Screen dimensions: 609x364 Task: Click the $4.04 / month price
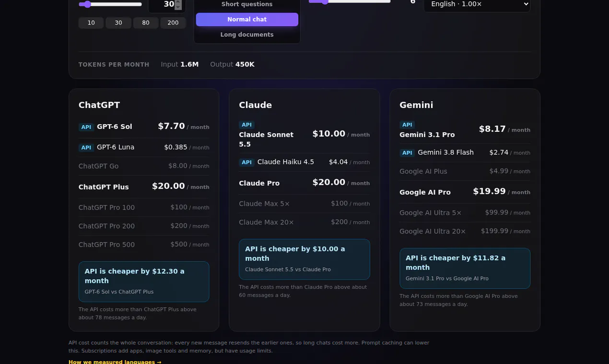tap(349, 162)
